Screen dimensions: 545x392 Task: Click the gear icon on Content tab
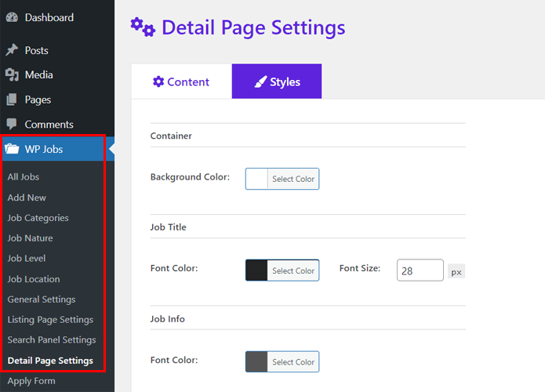[158, 82]
